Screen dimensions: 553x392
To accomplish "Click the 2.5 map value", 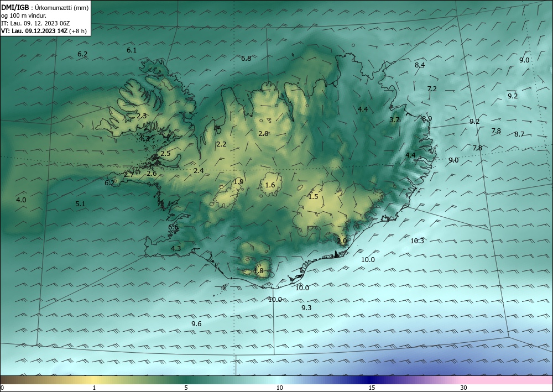I will (165, 154).
